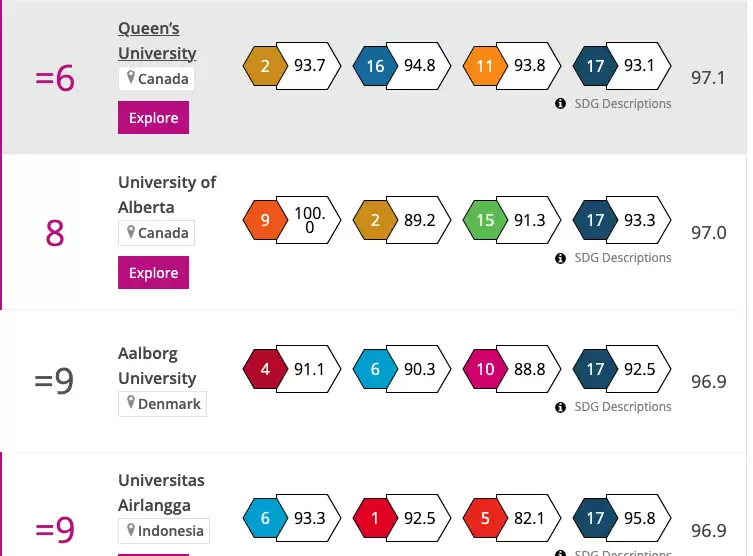Click Indonesia location tag for Universitas Airlangga
This screenshot has width=753, height=556.
click(164, 531)
